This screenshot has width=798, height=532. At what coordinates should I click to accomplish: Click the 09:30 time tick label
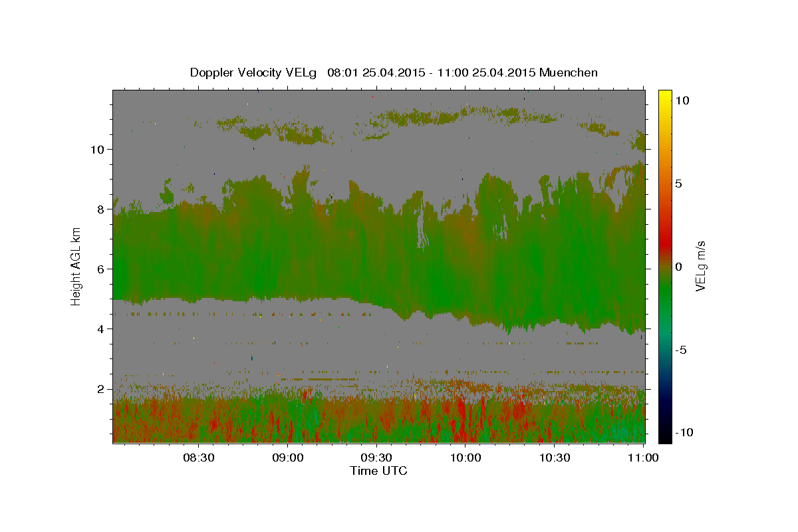pyautogui.click(x=377, y=458)
